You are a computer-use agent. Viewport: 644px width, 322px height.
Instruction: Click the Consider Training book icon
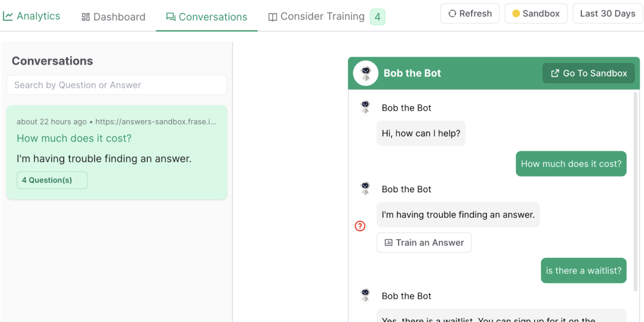tap(272, 17)
